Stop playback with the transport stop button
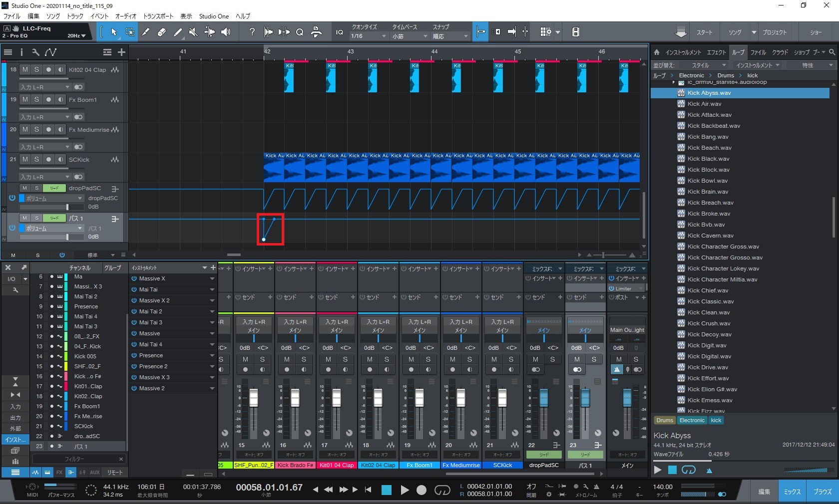839x504 pixels. [x=387, y=490]
